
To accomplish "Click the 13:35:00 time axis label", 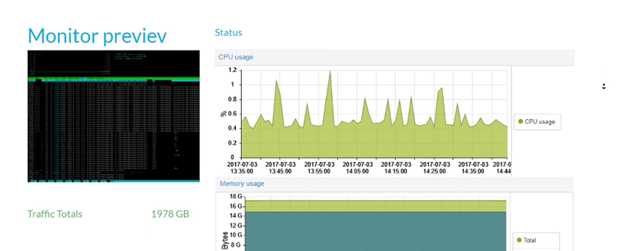I will [x=241, y=168].
